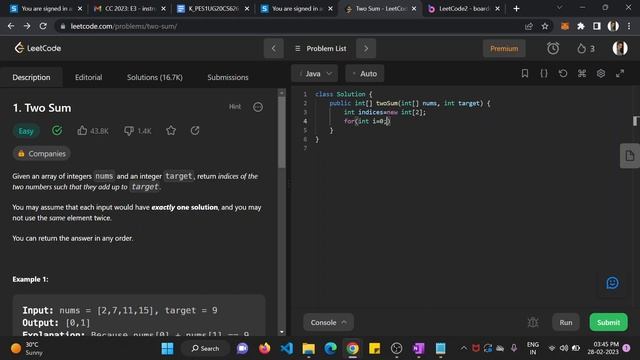Click the taskbar Search box
The width and height of the screenshot is (640, 360).
pos(205,349)
